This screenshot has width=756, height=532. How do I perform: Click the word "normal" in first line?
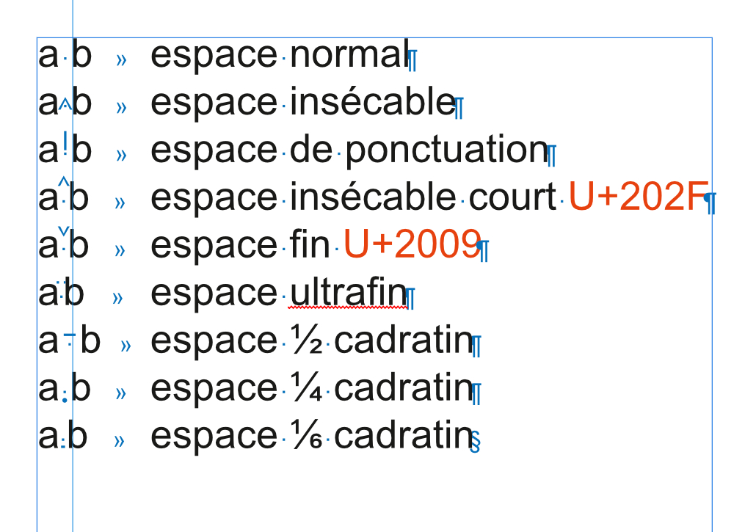click(350, 54)
